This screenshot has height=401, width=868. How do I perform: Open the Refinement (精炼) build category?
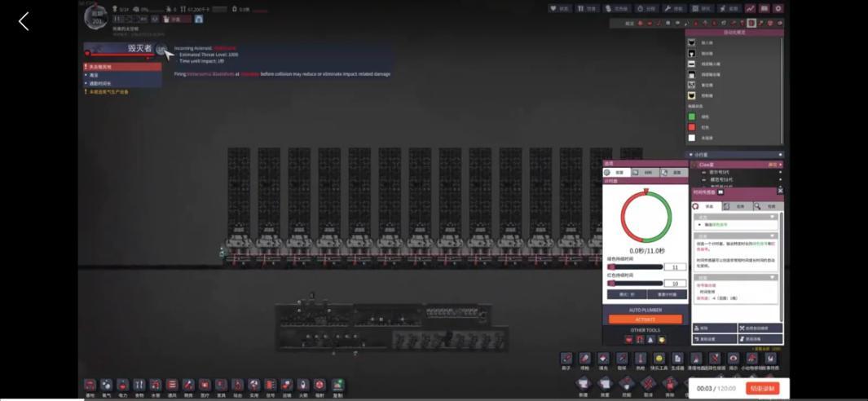(x=188, y=385)
